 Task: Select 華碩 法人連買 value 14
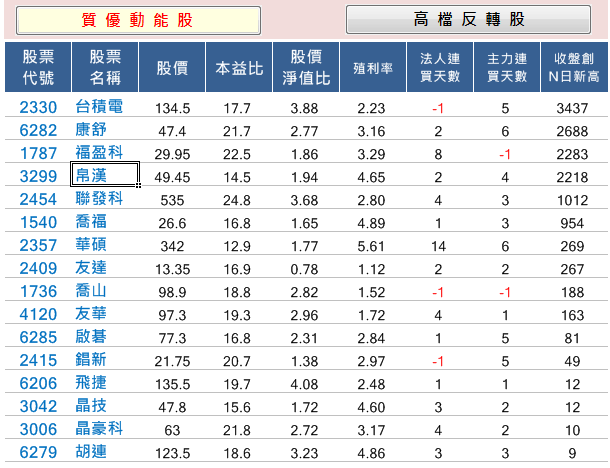438,246
